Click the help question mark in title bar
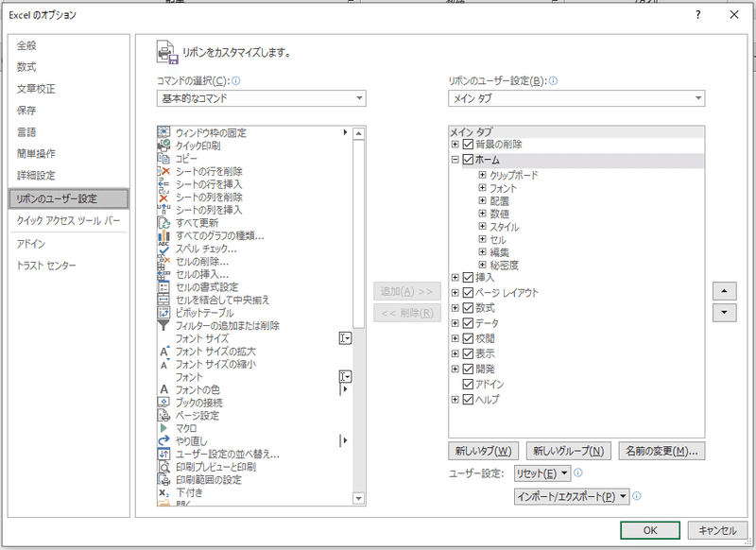The image size is (756, 550). coord(697,15)
